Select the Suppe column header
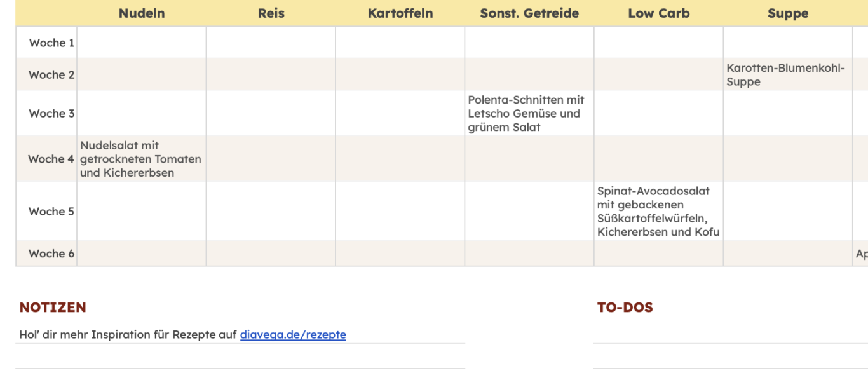The image size is (868, 380). point(788,13)
